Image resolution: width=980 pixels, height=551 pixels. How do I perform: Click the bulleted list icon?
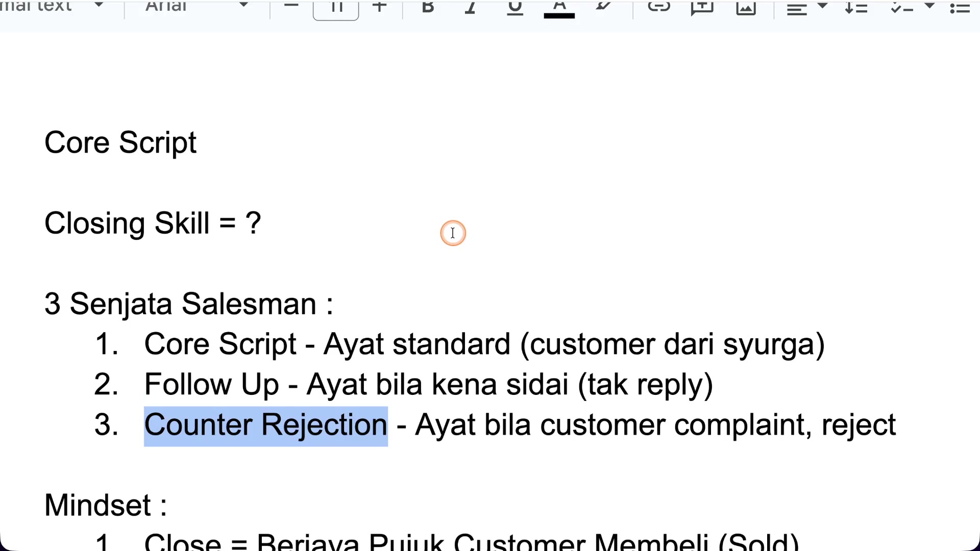pos(960,7)
